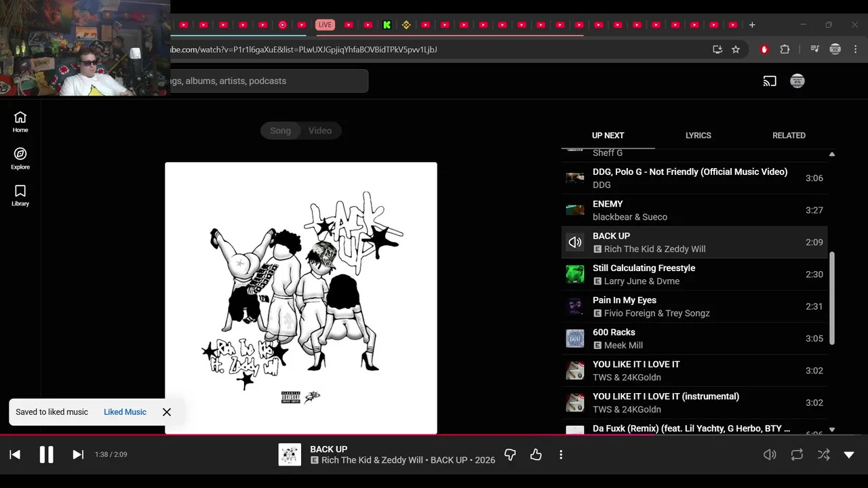Play YOU LIKE IT I LOVE IT (instrumental)
Viewport: 868px width, 488px height.
tap(694, 403)
